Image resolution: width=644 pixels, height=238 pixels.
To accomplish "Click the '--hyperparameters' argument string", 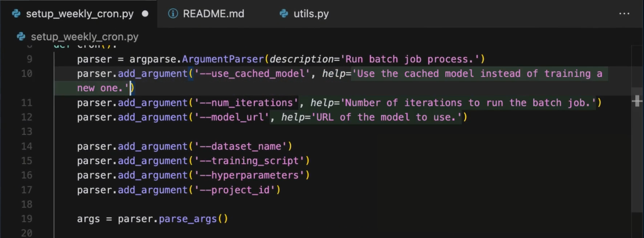I will [x=249, y=175].
